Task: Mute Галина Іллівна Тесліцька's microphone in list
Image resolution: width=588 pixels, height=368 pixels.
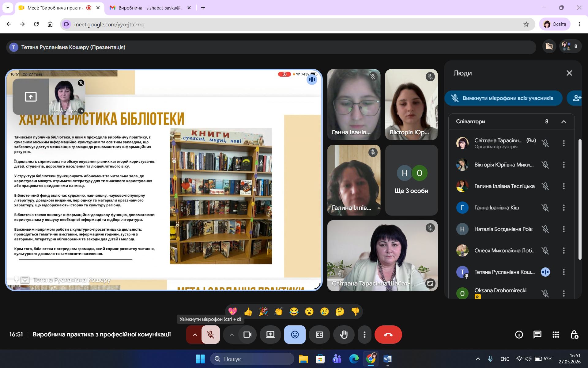Action: coord(545,186)
